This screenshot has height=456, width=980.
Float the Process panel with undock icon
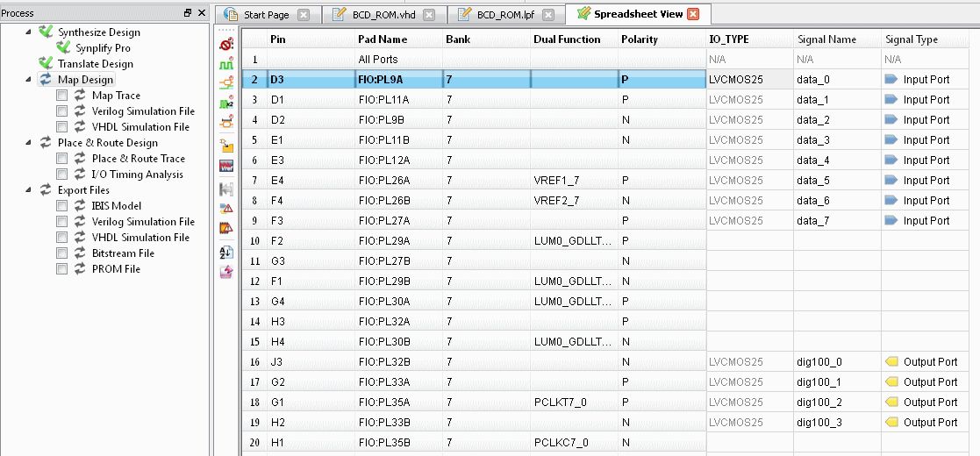(188, 13)
